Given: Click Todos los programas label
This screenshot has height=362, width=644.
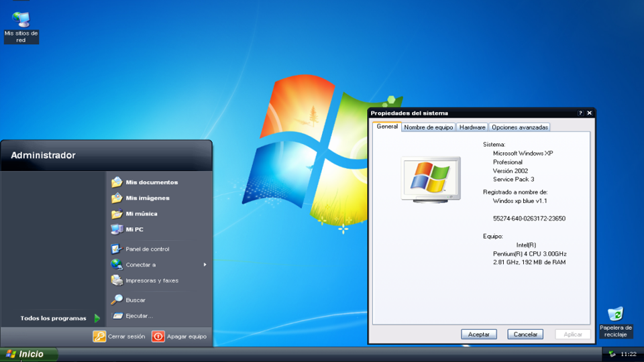Looking at the screenshot, I should (54, 318).
